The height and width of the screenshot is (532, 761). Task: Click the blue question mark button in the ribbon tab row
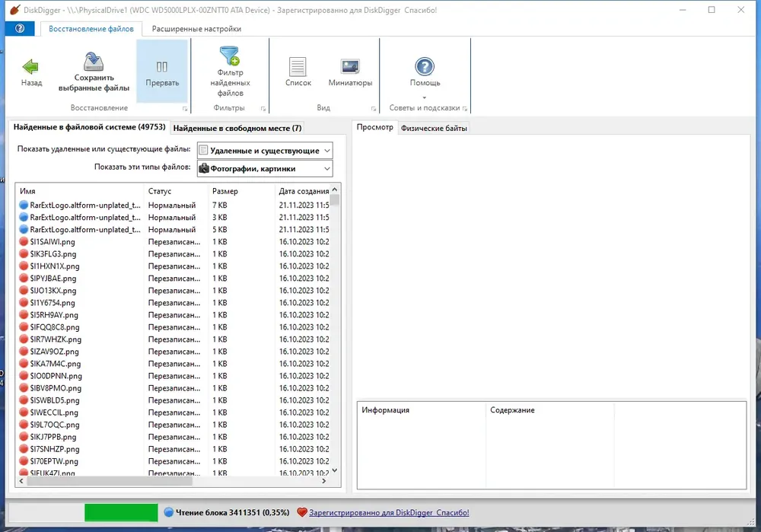(x=20, y=28)
